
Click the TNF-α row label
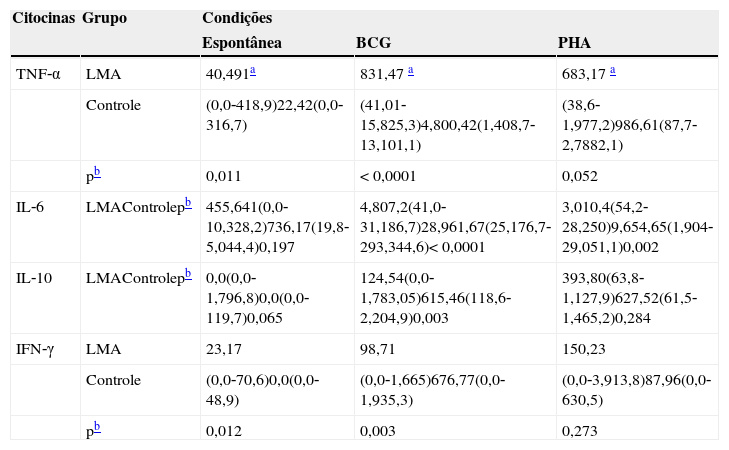(38, 74)
